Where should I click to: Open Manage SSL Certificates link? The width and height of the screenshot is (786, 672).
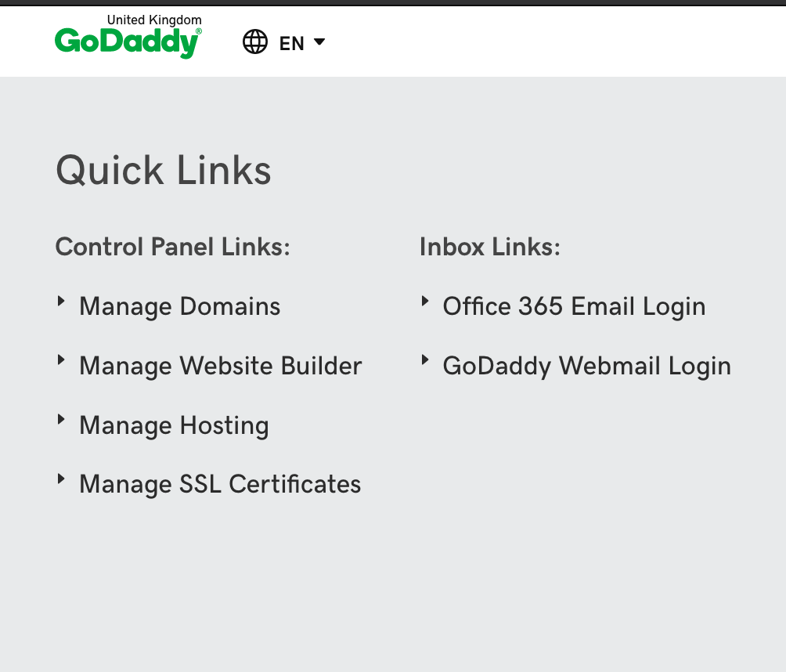pos(220,485)
